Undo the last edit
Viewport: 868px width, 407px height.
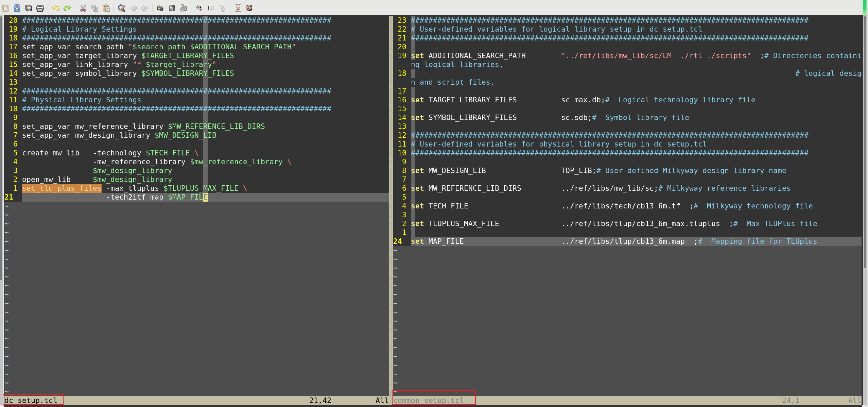[56, 8]
